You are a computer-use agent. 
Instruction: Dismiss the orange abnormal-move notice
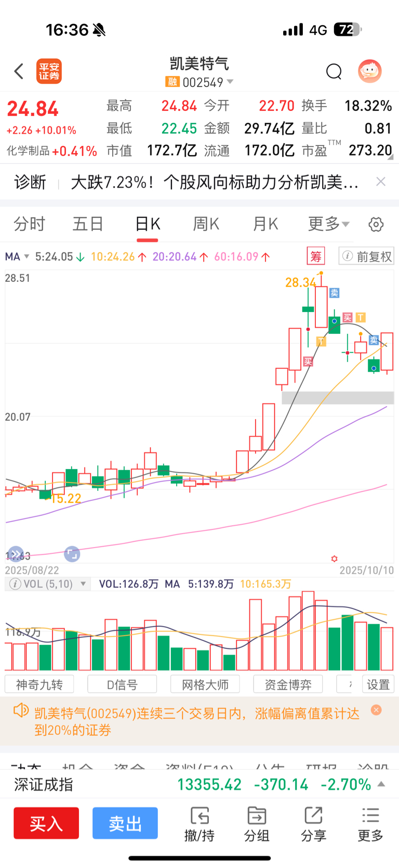click(376, 710)
